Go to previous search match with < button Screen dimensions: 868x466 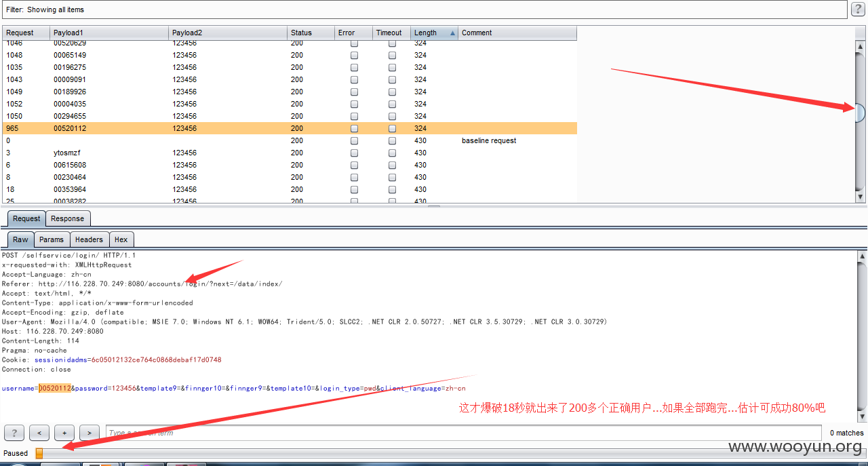click(x=39, y=433)
